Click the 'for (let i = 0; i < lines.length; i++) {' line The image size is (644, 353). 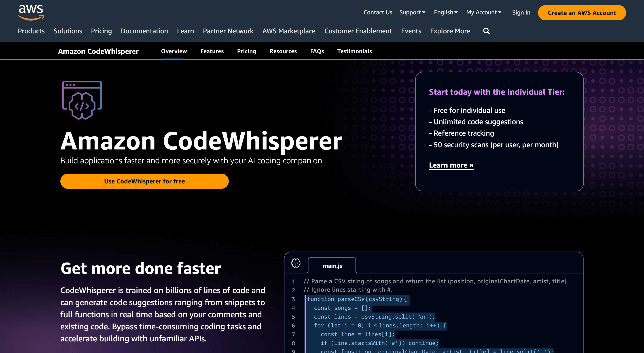(x=380, y=325)
